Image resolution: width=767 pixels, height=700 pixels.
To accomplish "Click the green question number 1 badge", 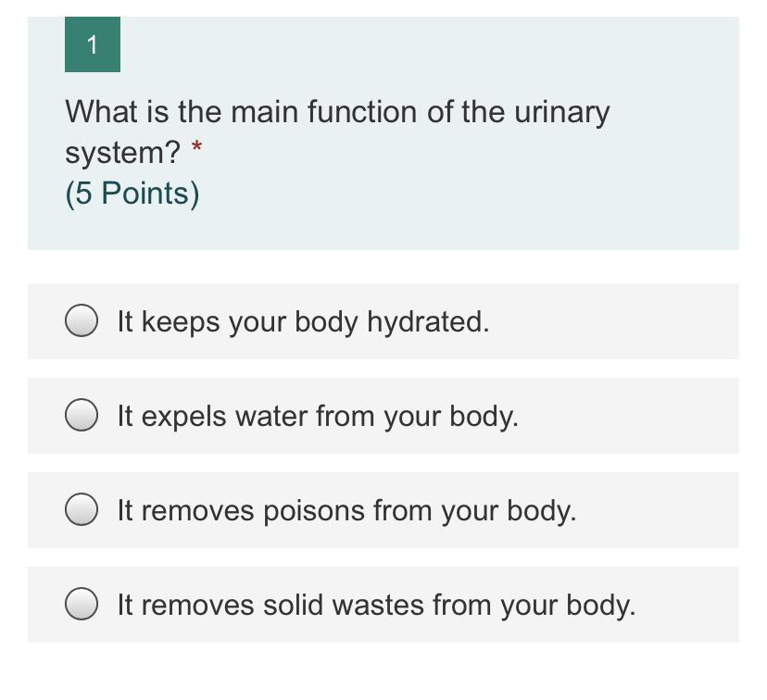I will (93, 44).
